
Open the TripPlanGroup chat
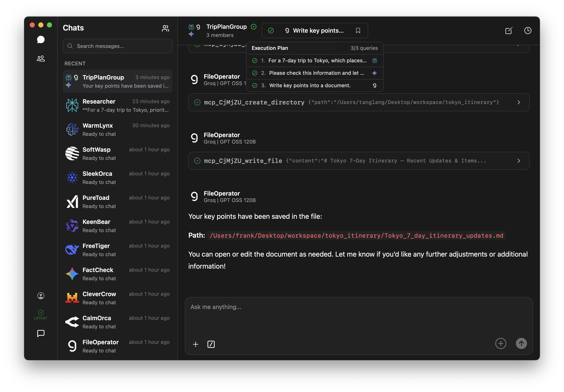point(117,81)
